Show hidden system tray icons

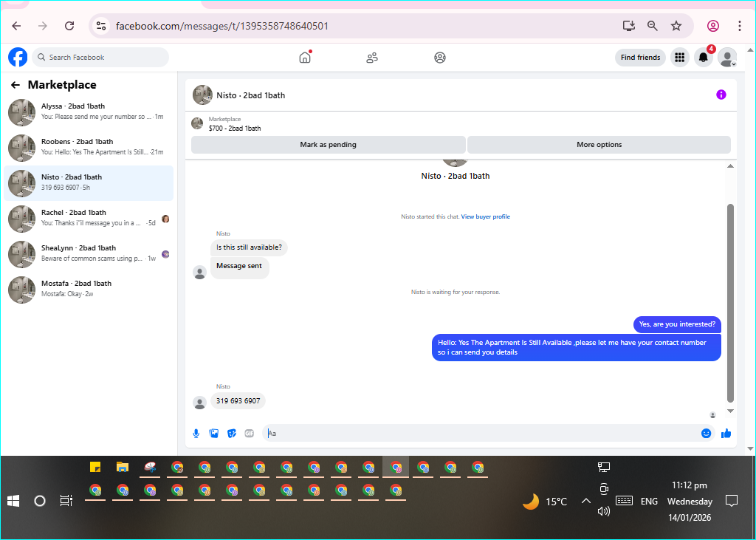(585, 501)
